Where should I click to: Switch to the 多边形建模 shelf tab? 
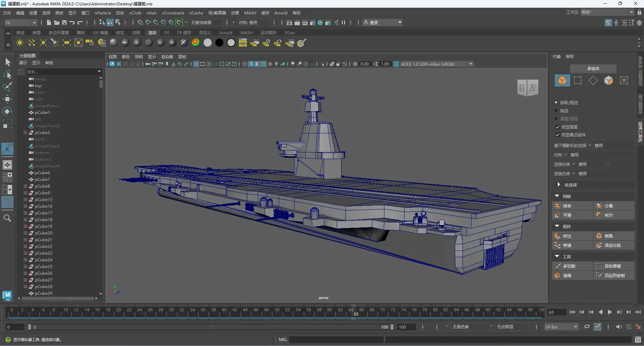click(58, 33)
